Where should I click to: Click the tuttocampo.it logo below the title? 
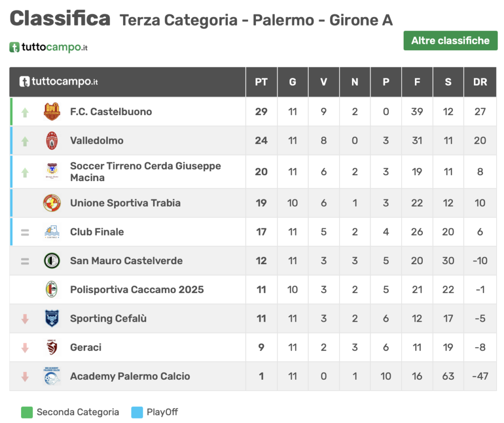pyautogui.click(x=49, y=48)
